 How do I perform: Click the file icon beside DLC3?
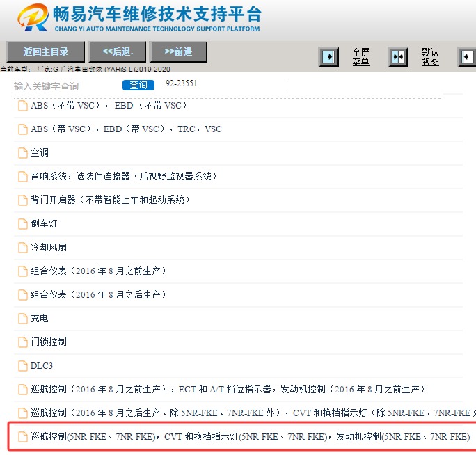[x=23, y=366]
